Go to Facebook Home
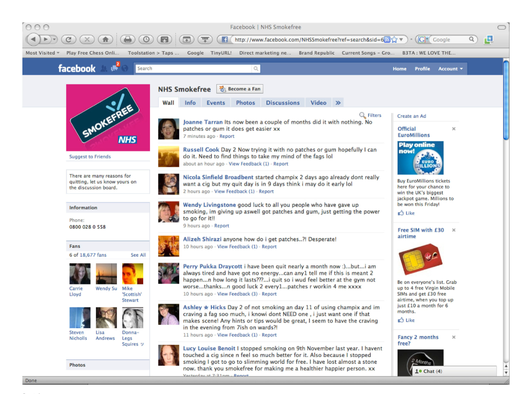This screenshot has height=394, width=532. [x=399, y=69]
